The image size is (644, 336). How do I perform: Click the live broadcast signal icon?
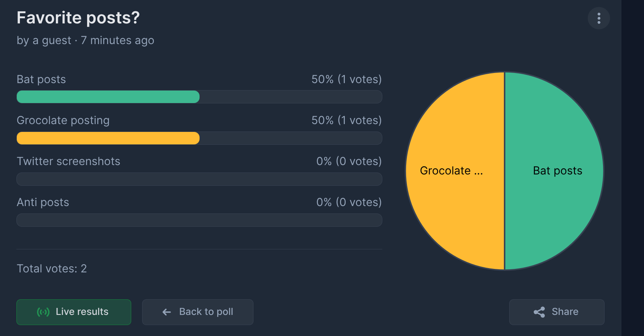[x=43, y=312]
